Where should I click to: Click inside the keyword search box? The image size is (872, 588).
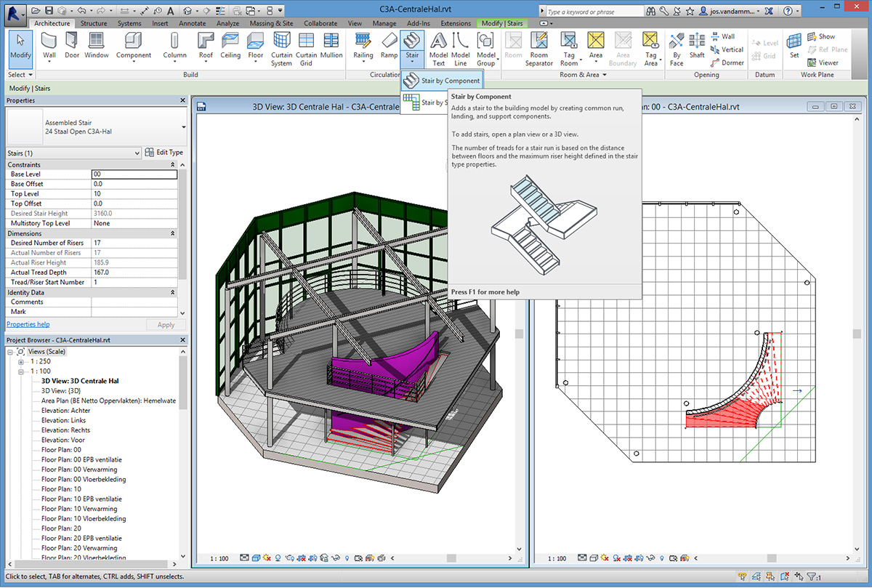pyautogui.click(x=596, y=12)
